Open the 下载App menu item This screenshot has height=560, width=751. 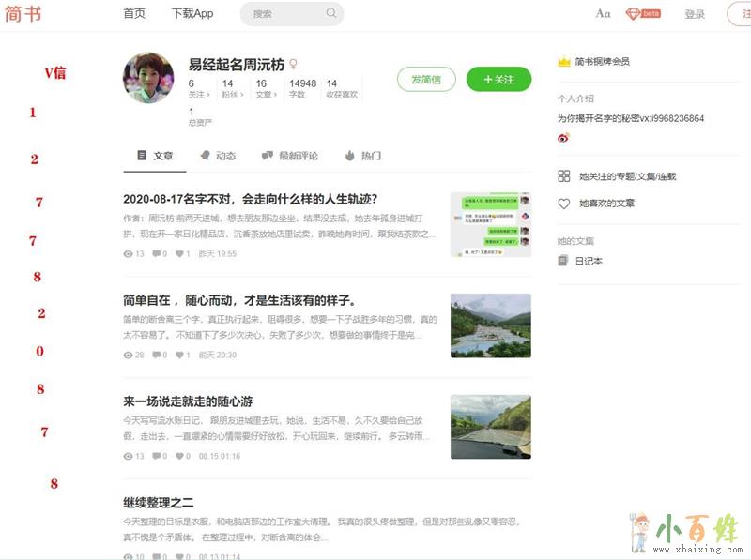coord(192,13)
